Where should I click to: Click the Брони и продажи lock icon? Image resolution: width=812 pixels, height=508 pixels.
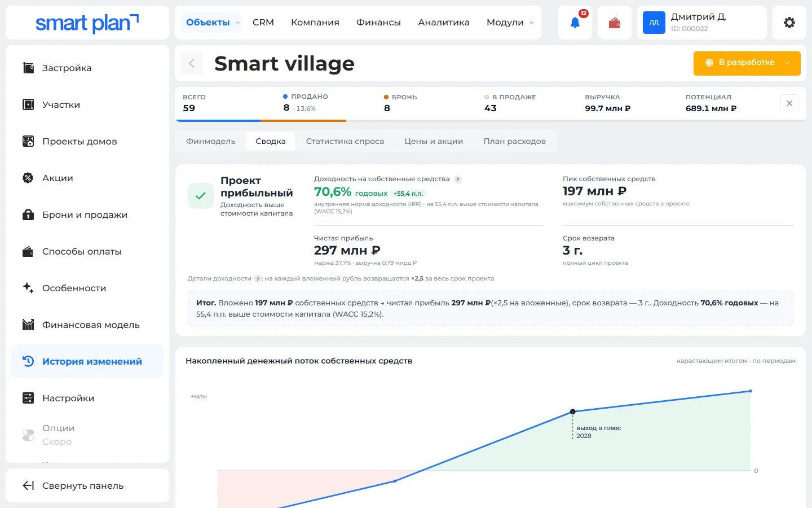(x=28, y=214)
